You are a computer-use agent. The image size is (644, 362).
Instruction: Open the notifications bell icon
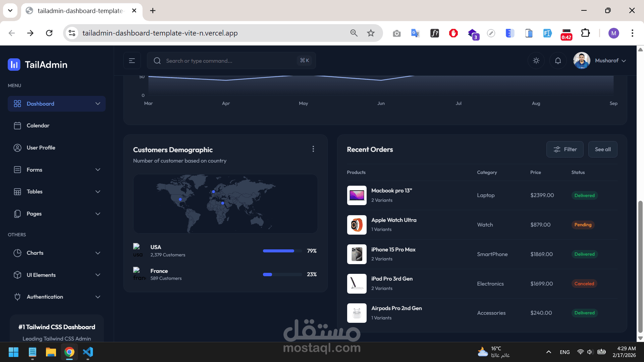coord(558,61)
